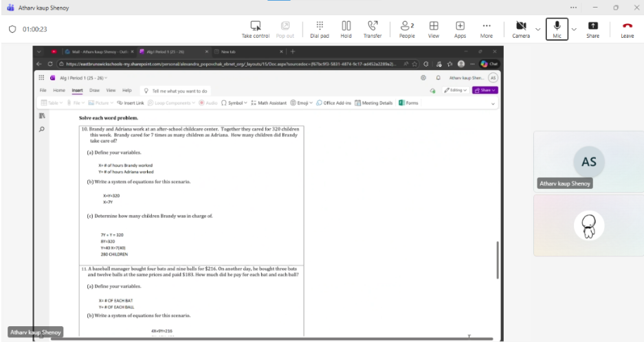Image resolution: width=644 pixels, height=342 pixels.
Task: Switch to Mail - Atharv kaup Shenoy tab
Action: 98,52
